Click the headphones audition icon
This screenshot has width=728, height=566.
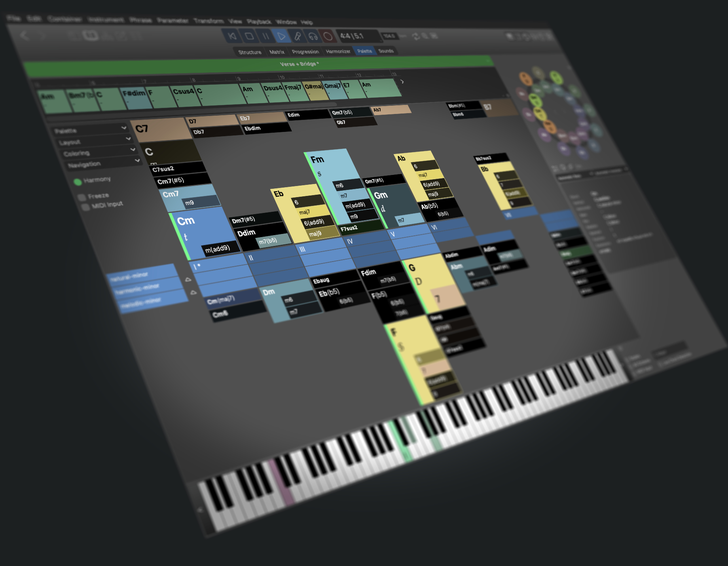(313, 36)
